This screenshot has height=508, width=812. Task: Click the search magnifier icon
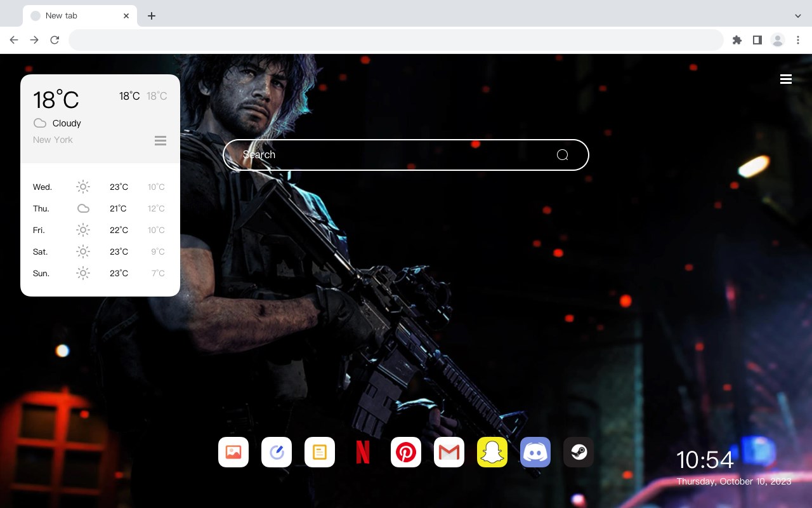pos(562,155)
